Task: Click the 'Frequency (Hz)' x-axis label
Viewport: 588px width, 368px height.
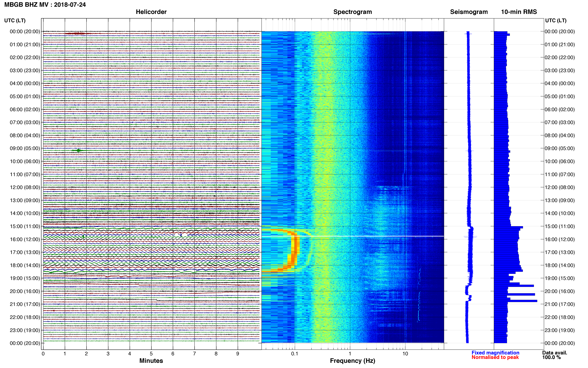Action: pos(352,361)
